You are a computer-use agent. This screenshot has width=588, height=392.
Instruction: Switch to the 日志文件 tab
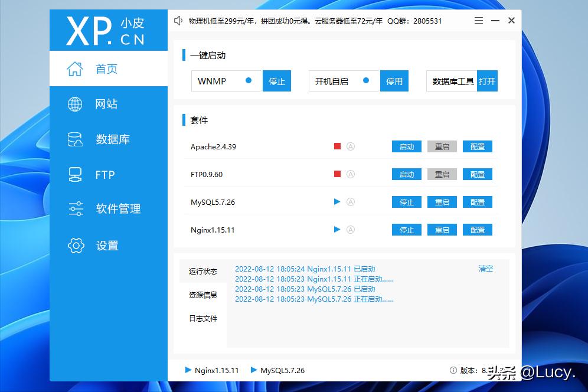coord(203,318)
